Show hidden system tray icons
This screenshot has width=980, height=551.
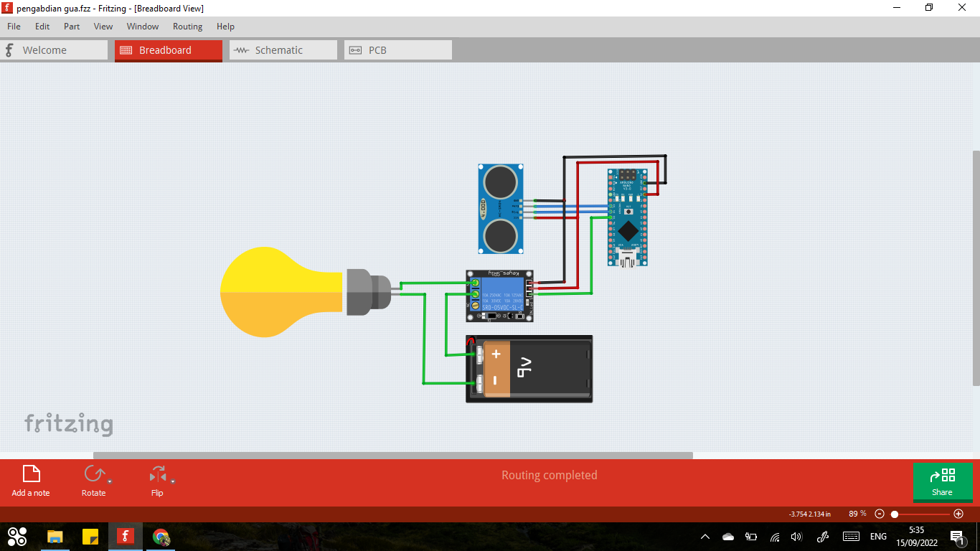pos(705,537)
